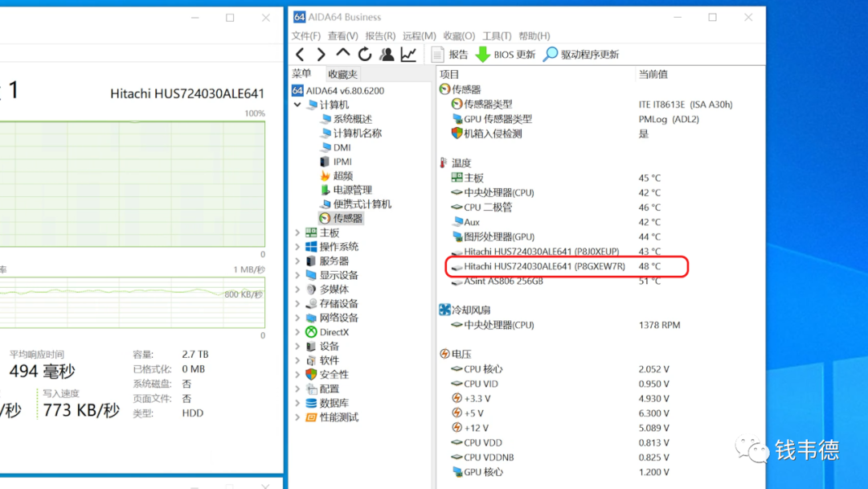Click the 安全性 shield tree icon
The height and width of the screenshot is (489, 868).
[311, 374]
